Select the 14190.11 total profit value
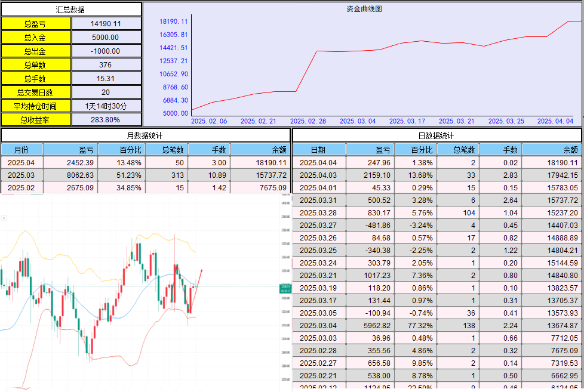 [x=106, y=24]
